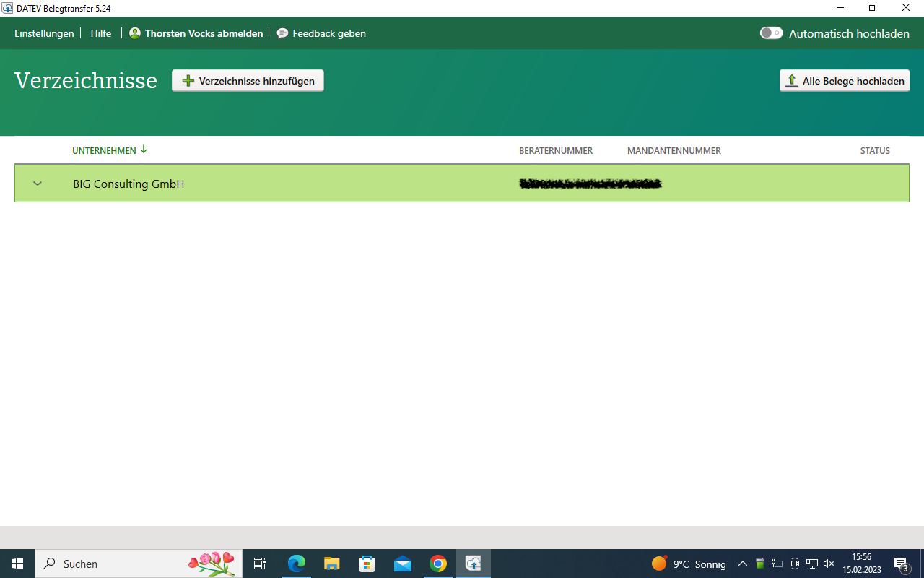Open the Einstellungen menu

click(44, 33)
